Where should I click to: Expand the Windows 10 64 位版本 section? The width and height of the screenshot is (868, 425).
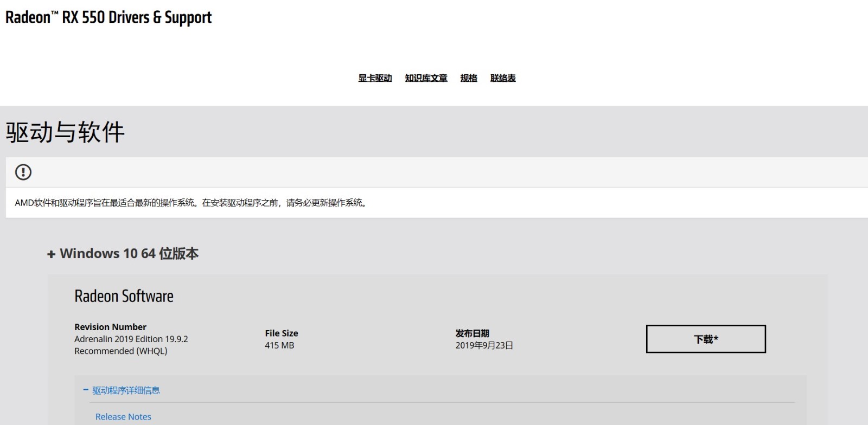coord(123,254)
